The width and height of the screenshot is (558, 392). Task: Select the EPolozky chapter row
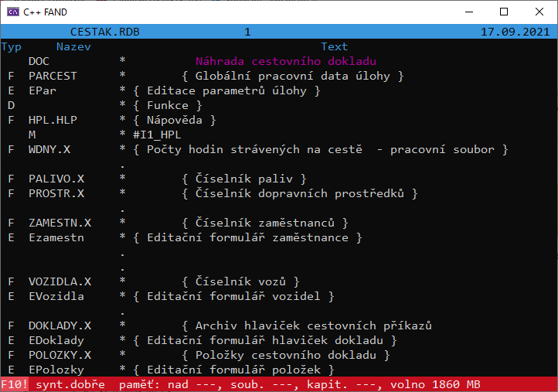(x=57, y=370)
